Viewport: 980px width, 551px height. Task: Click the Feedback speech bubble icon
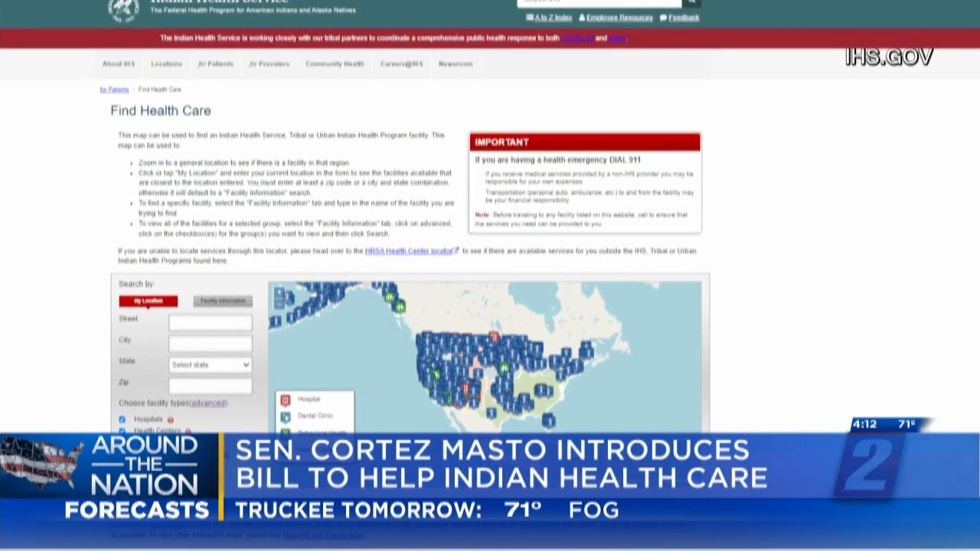coord(663,18)
